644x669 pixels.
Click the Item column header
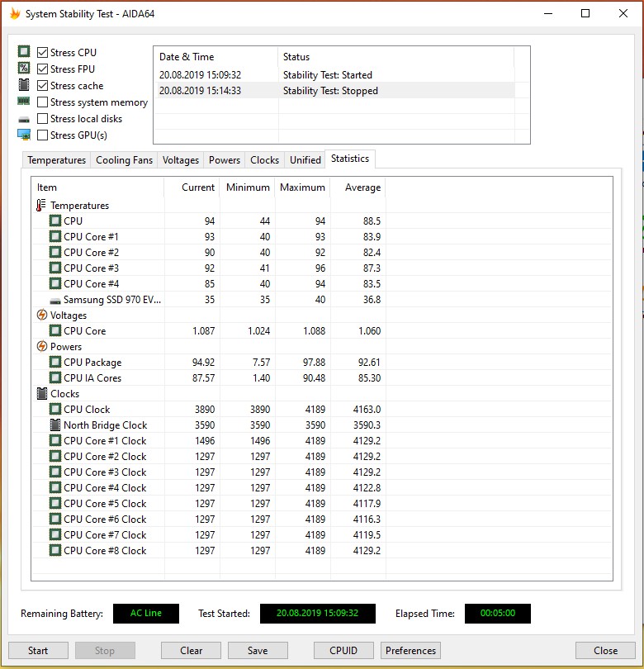pyautogui.click(x=97, y=187)
